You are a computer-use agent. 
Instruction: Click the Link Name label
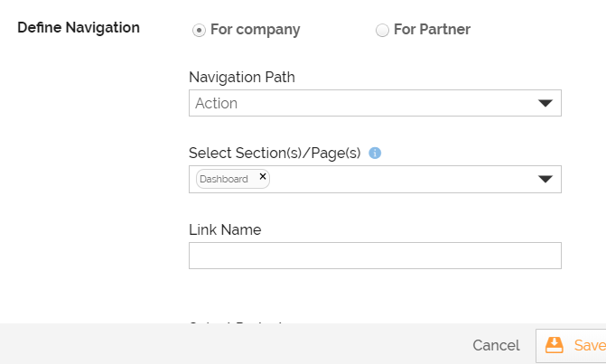pyautogui.click(x=225, y=229)
